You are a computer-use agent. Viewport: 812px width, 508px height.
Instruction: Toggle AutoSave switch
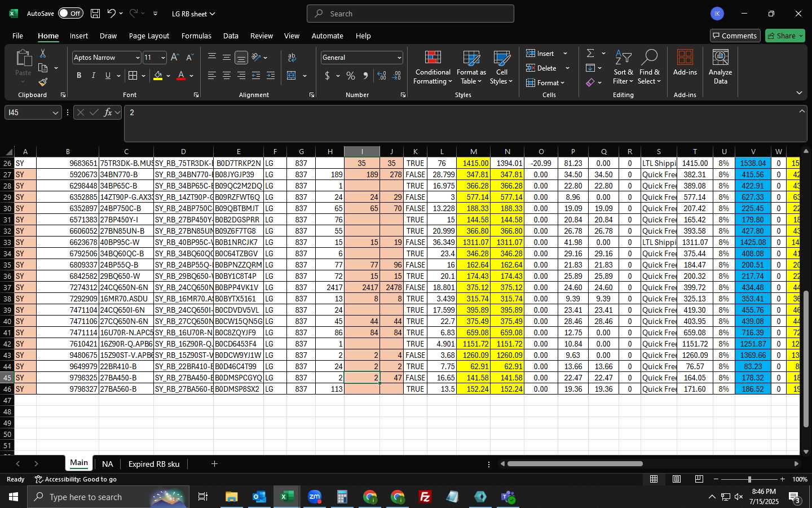click(x=70, y=14)
